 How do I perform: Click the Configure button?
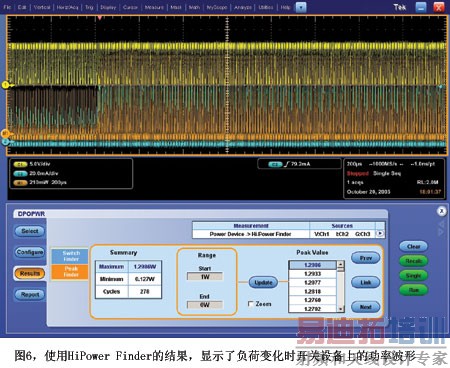pyautogui.click(x=30, y=252)
